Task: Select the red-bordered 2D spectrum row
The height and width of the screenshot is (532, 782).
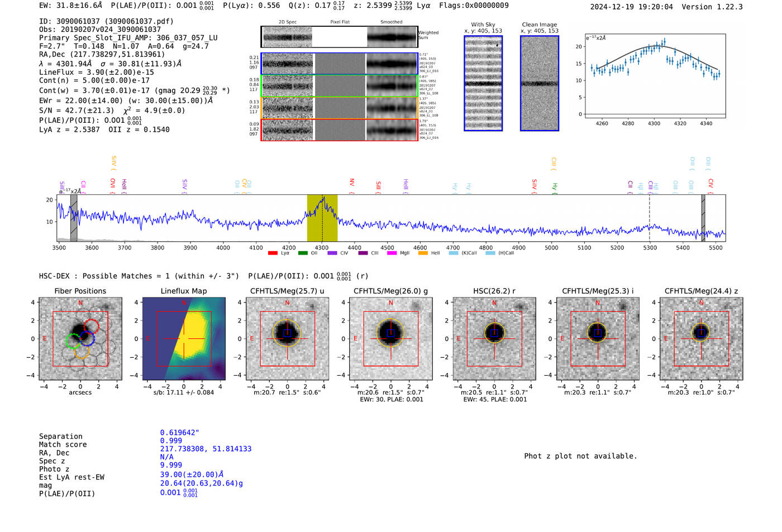Action: pos(339,130)
